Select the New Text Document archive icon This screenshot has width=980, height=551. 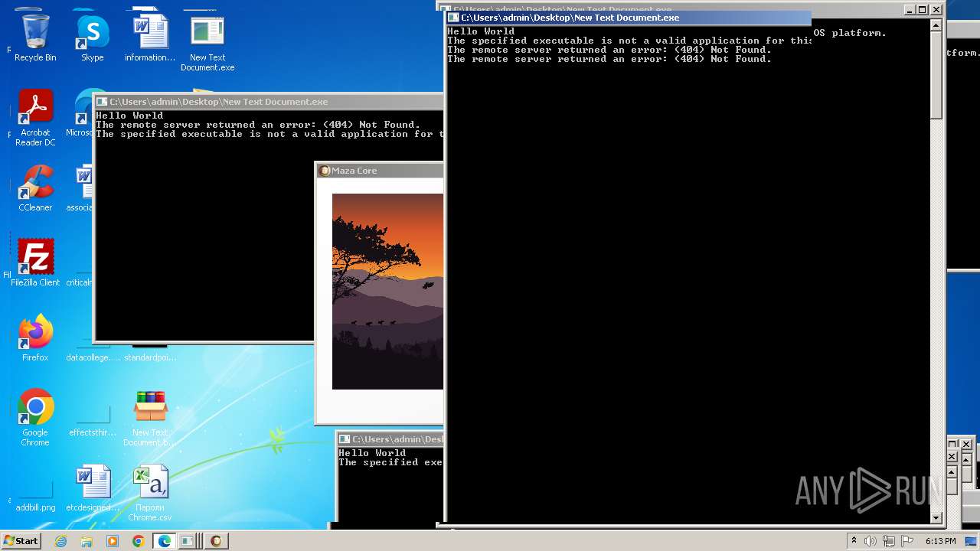pos(150,418)
